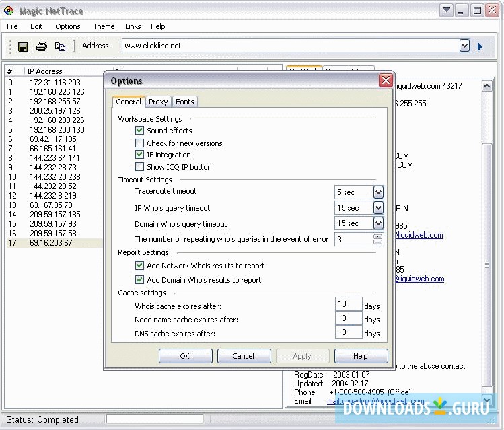504x430 pixels.
Task: Click the Cancel button in Options
Action: [244, 356]
